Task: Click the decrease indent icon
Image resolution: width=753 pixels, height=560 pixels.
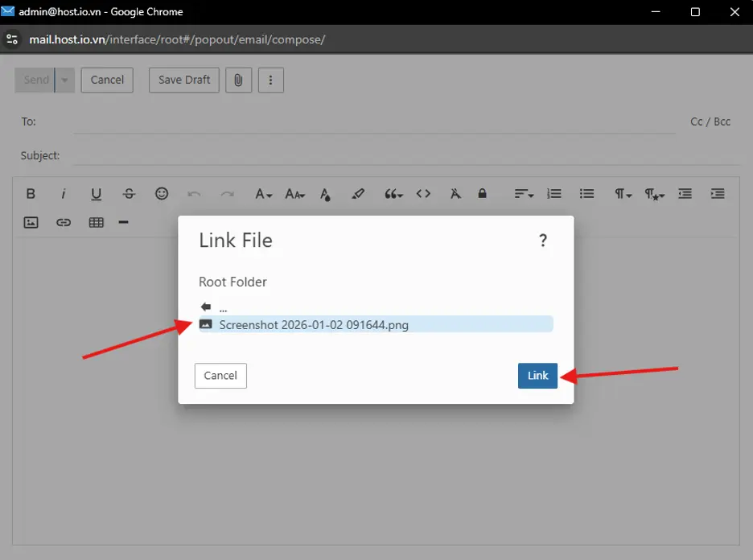Action: tap(685, 194)
